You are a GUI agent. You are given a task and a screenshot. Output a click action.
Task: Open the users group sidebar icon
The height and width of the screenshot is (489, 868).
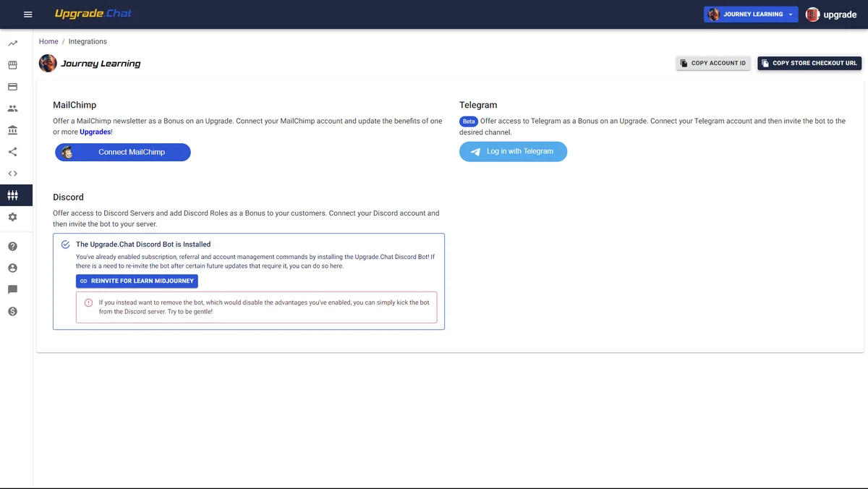tap(12, 109)
